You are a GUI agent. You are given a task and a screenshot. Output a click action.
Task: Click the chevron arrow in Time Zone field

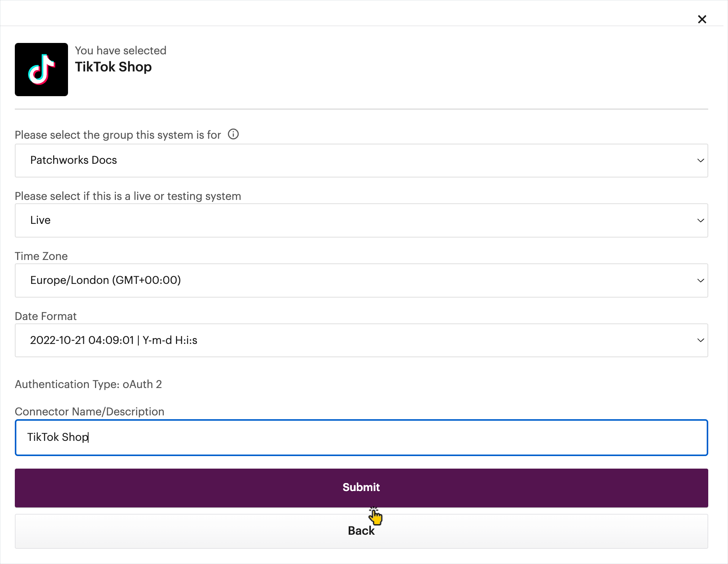(x=701, y=280)
